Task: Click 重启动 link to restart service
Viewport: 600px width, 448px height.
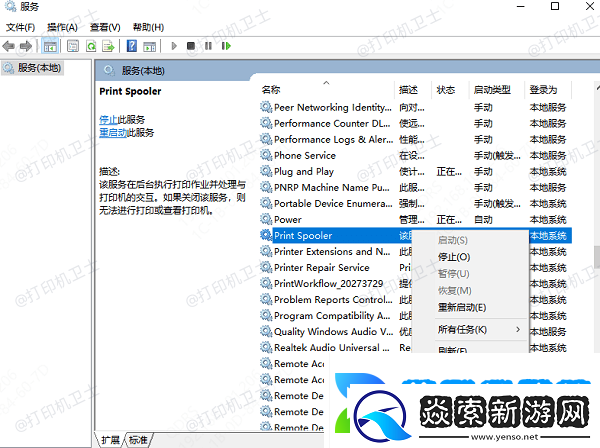Action: (x=113, y=133)
